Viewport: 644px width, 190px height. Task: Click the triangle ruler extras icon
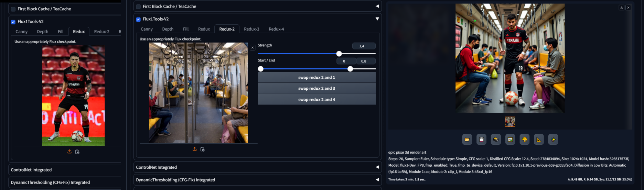pos(539,139)
